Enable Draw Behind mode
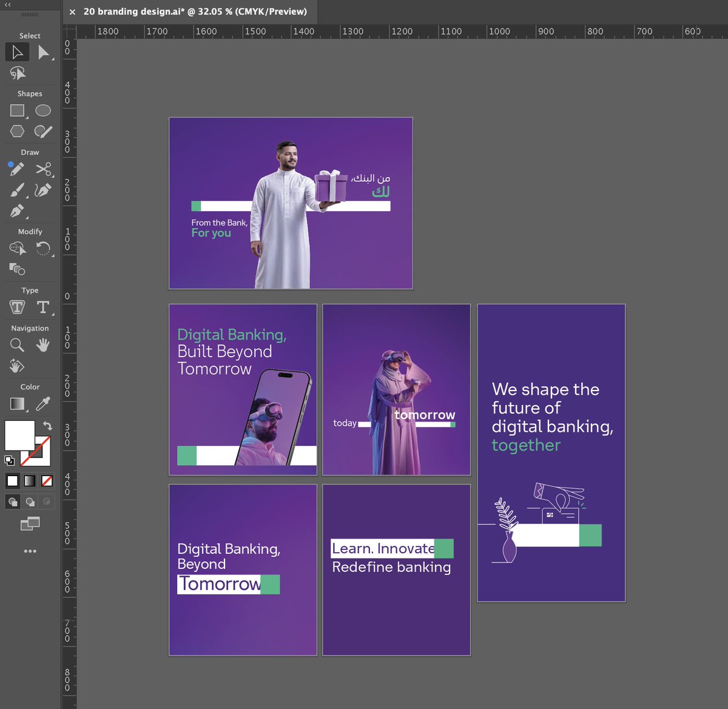728x709 pixels. tap(30, 502)
